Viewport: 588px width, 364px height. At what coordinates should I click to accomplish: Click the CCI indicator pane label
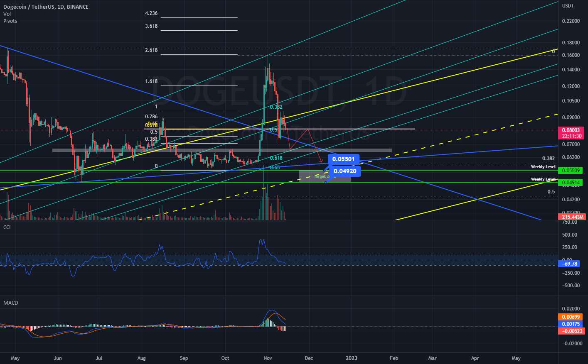(7, 227)
